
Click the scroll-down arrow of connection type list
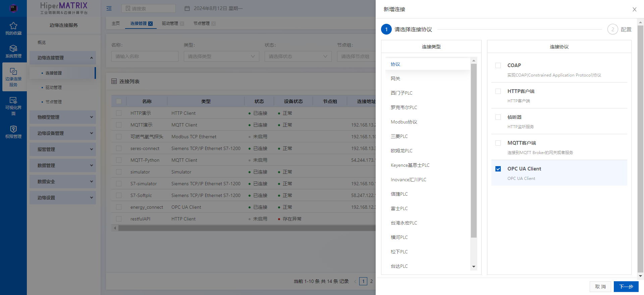click(x=474, y=266)
